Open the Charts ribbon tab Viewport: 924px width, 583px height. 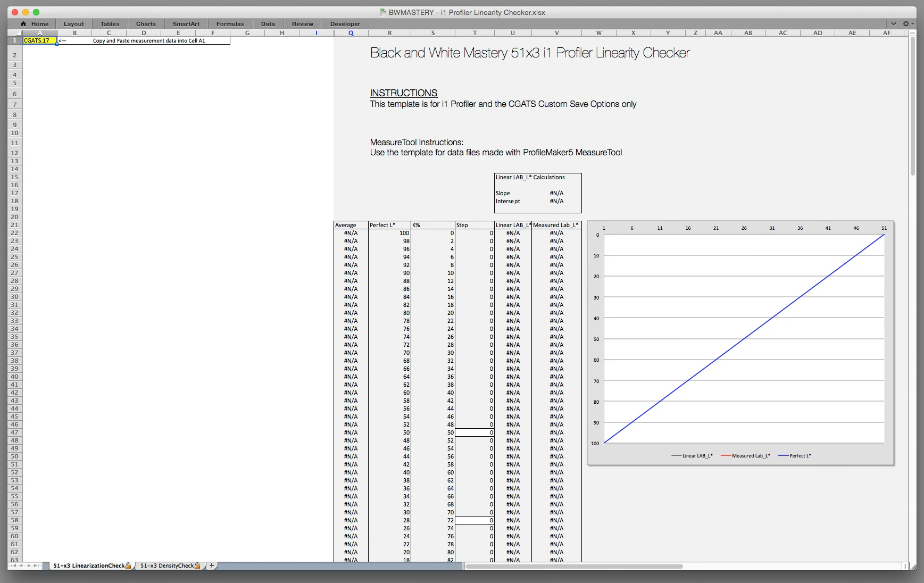click(x=146, y=24)
